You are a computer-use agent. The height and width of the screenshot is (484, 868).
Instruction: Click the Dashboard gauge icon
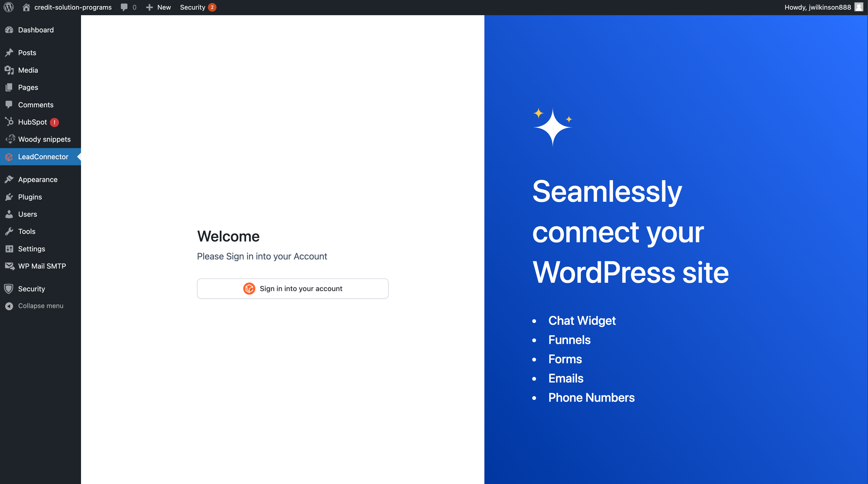pyautogui.click(x=9, y=30)
